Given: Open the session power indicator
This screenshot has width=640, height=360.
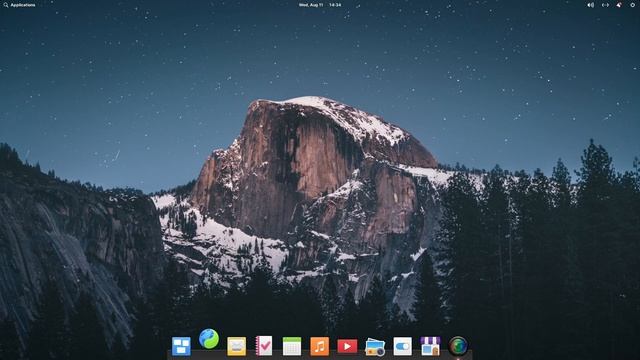Looking at the screenshot, I should pyautogui.click(x=633, y=5).
